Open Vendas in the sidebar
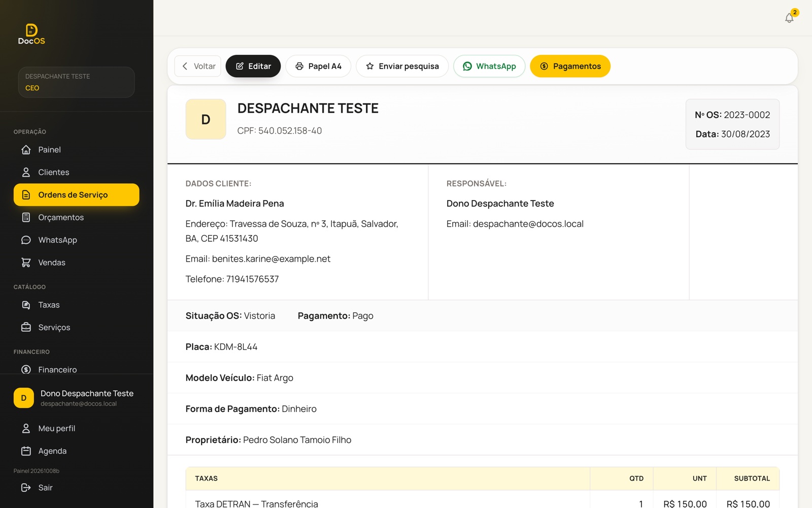 pyautogui.click(x=77, y=263)
